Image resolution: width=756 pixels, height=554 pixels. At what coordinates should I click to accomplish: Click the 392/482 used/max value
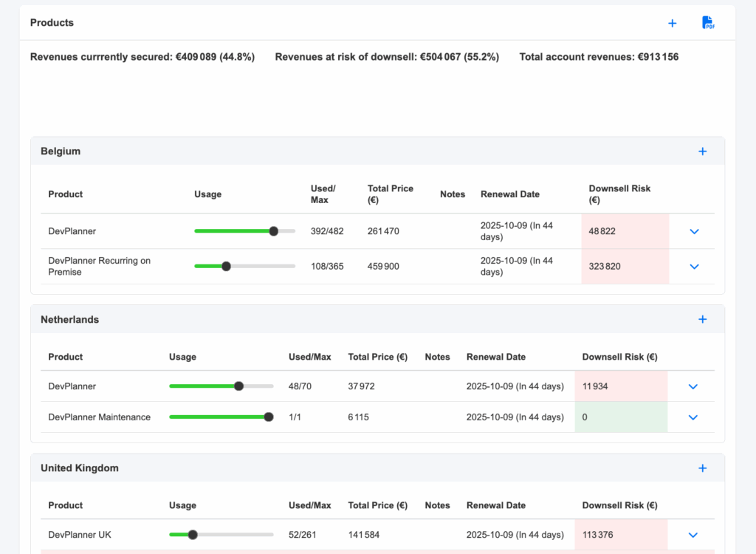[x=327, y=231]
